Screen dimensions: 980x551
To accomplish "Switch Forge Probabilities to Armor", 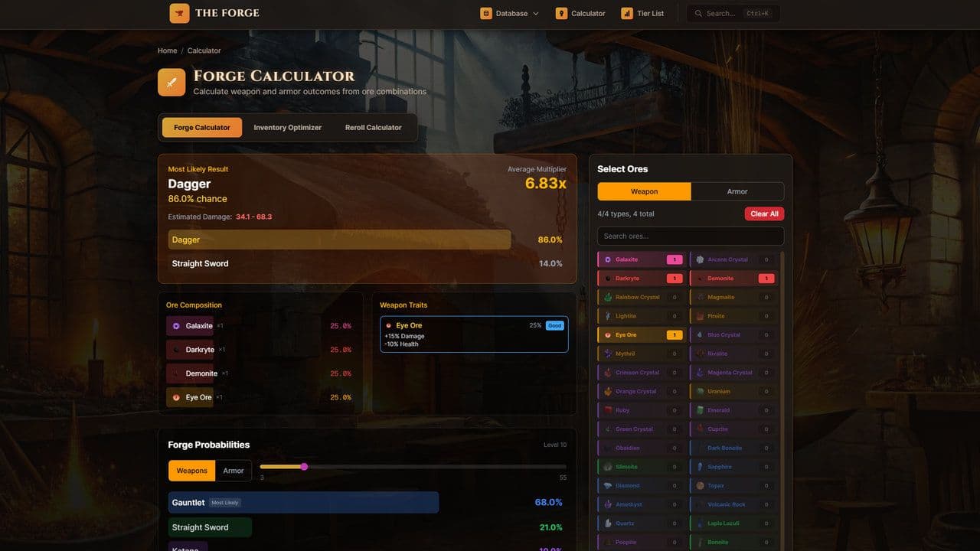I will (234, 471).
